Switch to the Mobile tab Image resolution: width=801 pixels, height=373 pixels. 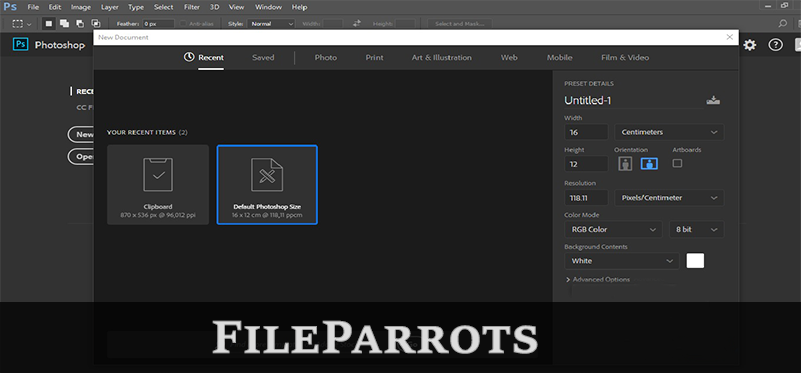559,58
